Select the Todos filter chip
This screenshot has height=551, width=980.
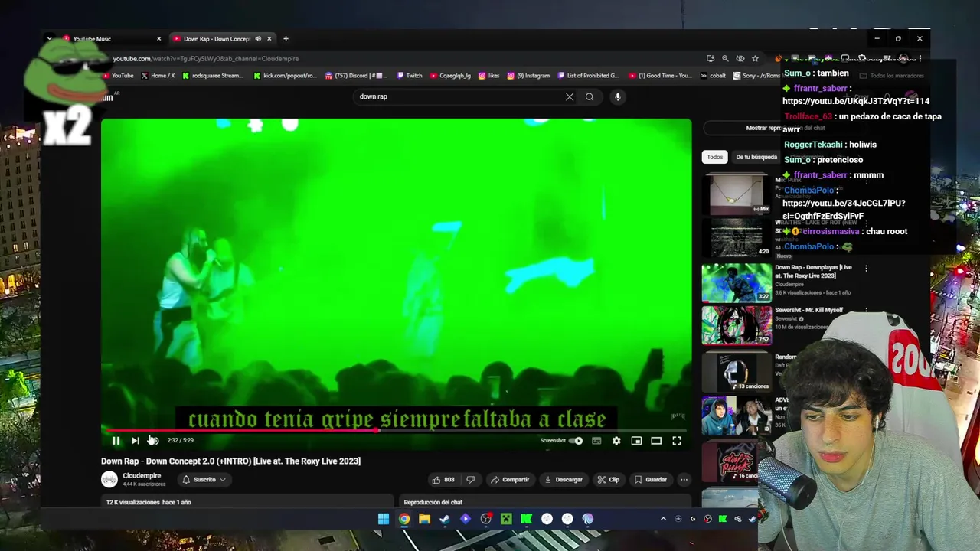[715, 157]
